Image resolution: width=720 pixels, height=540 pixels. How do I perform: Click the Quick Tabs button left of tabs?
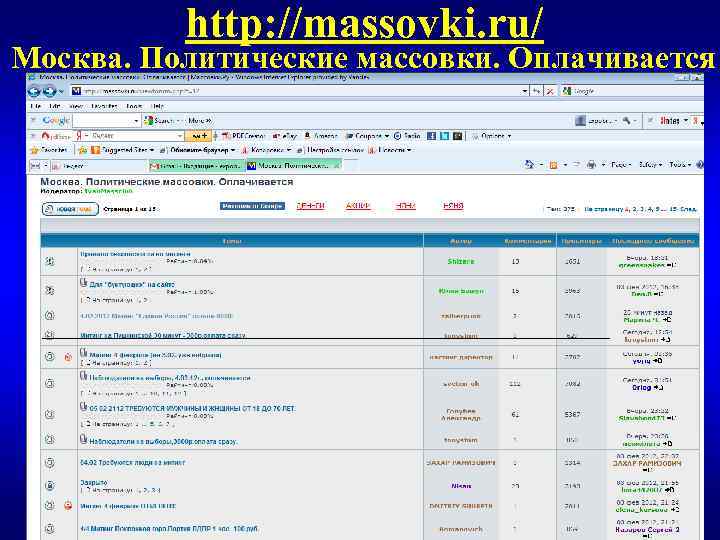tap(35, 165)
